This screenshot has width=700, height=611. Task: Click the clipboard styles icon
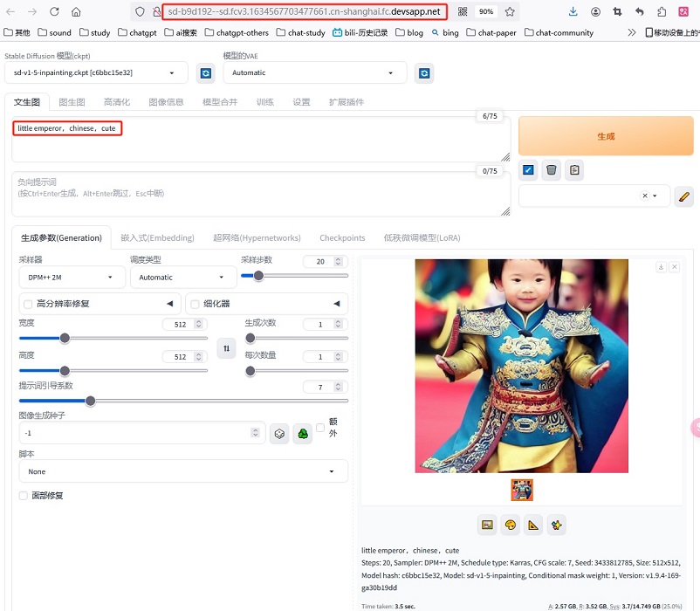tap(574, 170)
